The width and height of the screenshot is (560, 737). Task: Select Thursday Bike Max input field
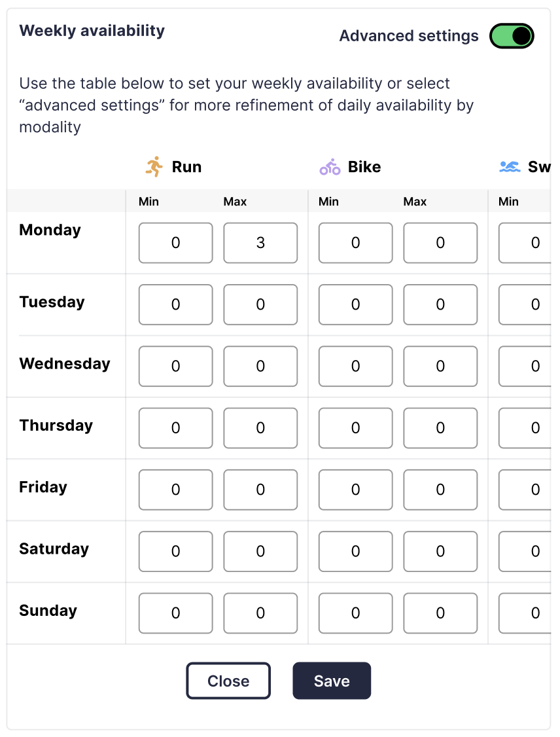coord(440,428)
